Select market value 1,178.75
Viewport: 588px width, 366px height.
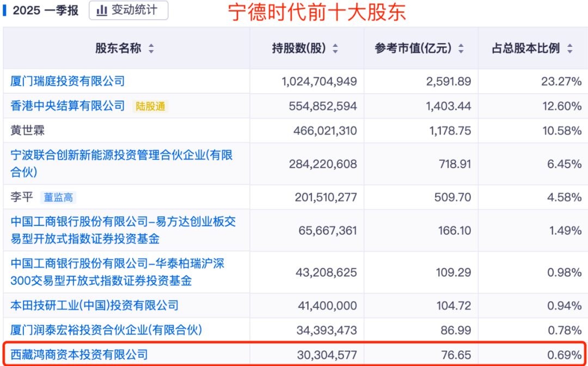click(449, 131)
